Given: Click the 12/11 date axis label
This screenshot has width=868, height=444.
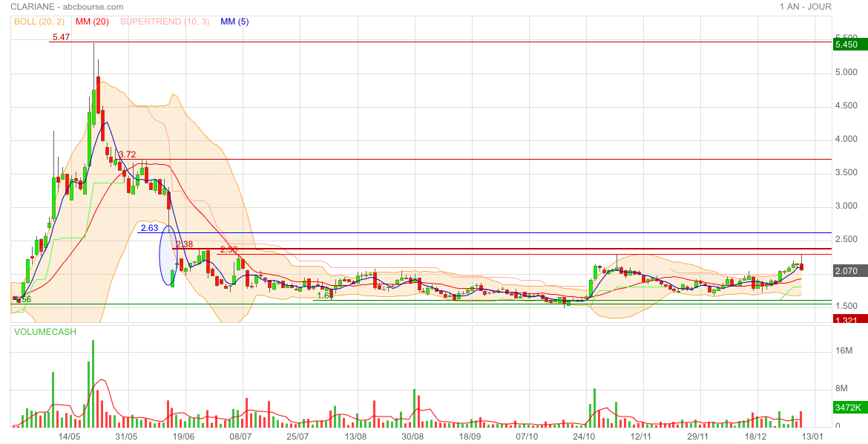Looking at the screenshot, I should click(640, 437).
